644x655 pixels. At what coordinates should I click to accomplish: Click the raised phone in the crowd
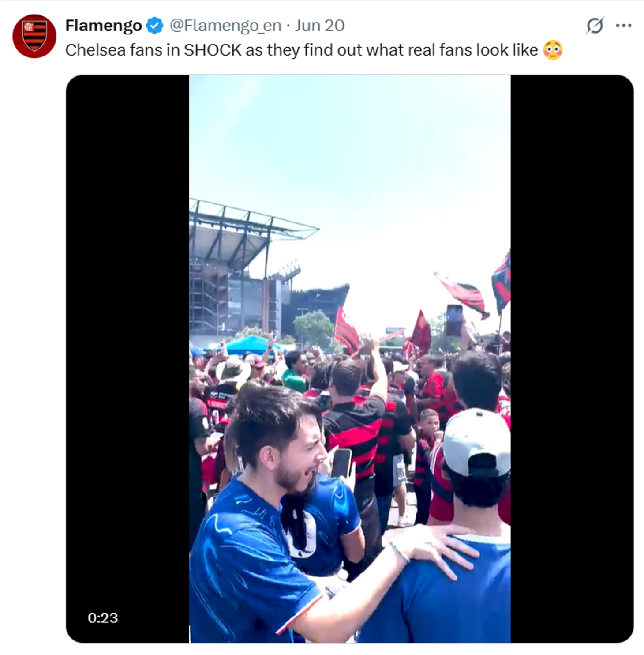(x=454, y=320)
